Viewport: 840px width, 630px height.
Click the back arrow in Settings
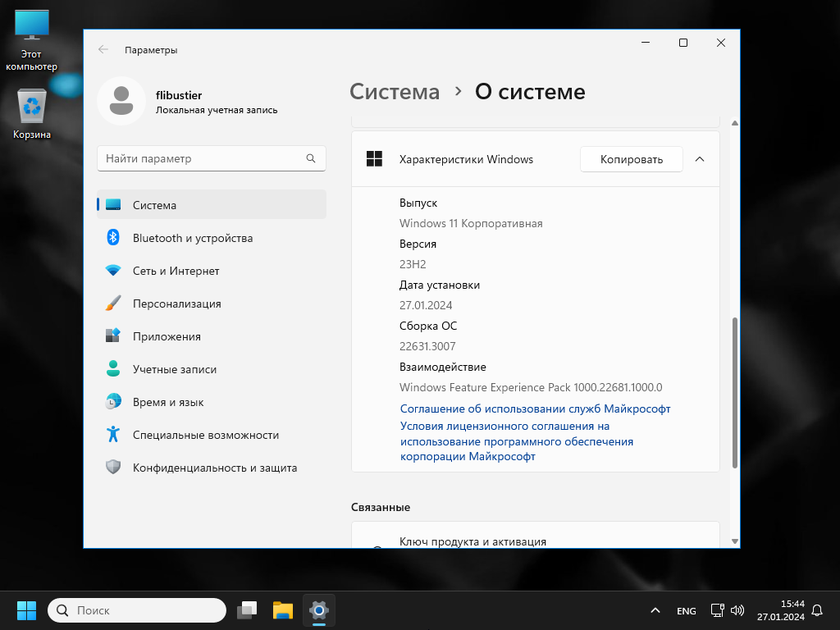point(103,49)
